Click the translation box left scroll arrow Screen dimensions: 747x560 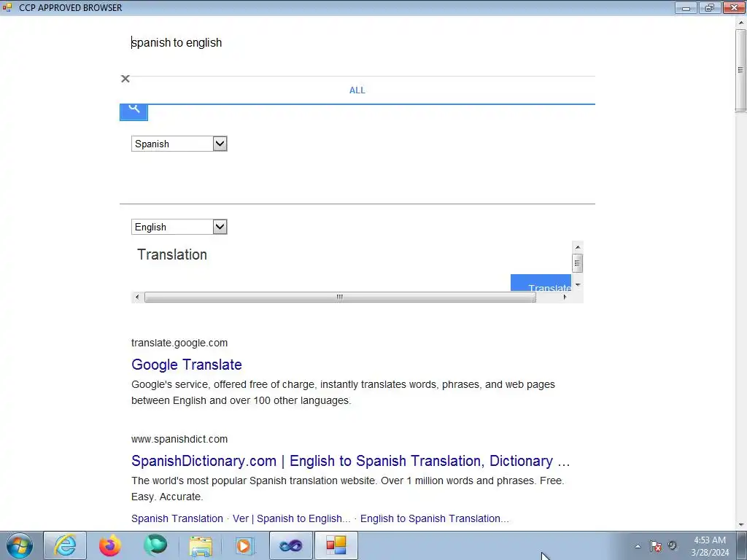coord(137,297)
